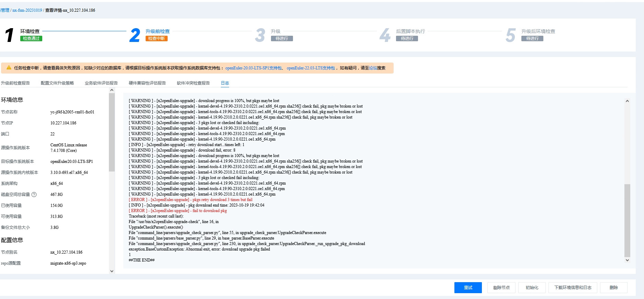Open the openEuler-20.03-LTS-SP1支持包 link
The image size is (644, 299).
pyautogui.click(x=253, y=68)
